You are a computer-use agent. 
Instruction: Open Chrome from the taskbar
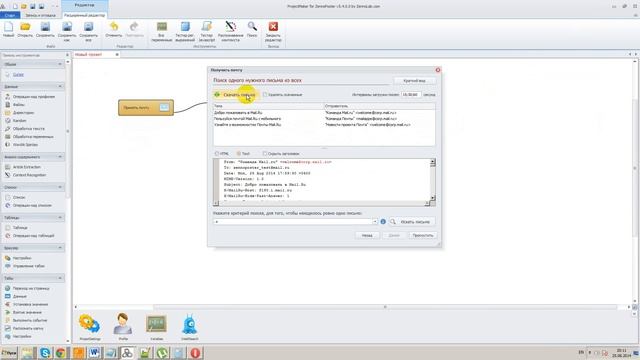click(x=61, y=353)
